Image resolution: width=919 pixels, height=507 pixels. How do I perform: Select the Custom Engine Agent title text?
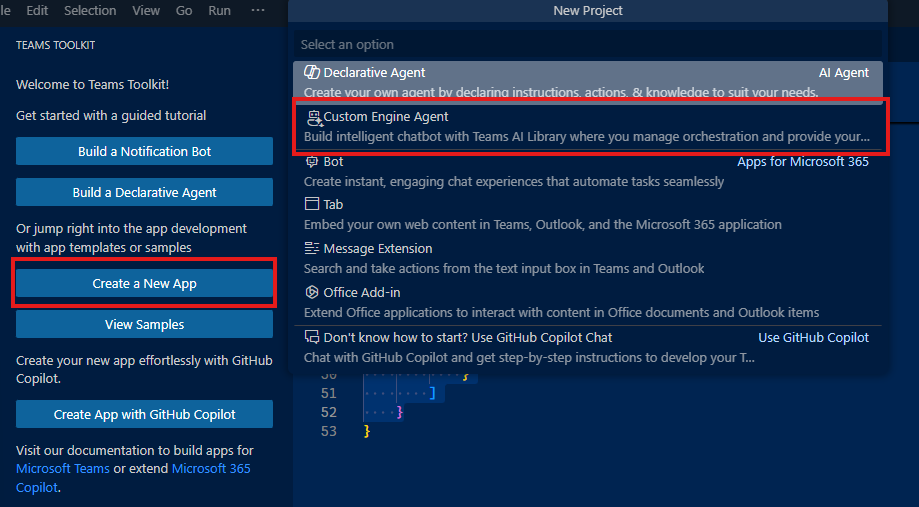coord(386,117)
